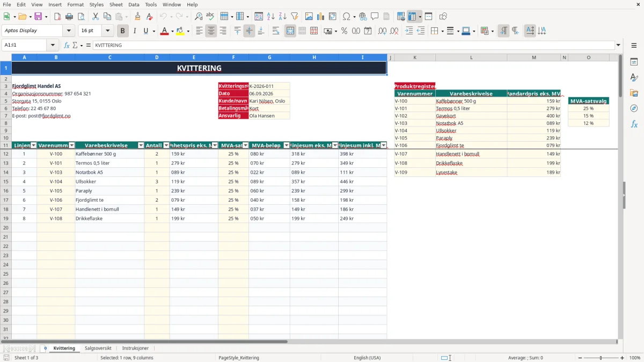Screen dimensions: 644x362
Task: Open the Format menu
Action: coord(76,4)
